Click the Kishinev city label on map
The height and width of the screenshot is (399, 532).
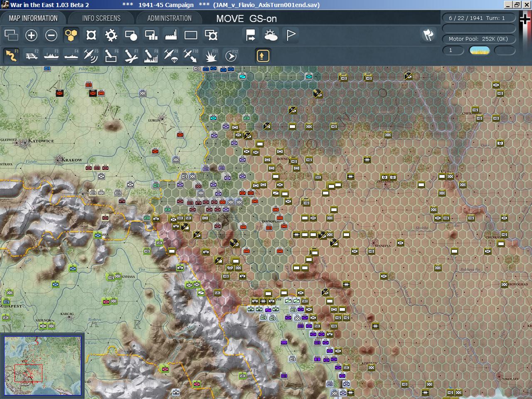(369, 363)
